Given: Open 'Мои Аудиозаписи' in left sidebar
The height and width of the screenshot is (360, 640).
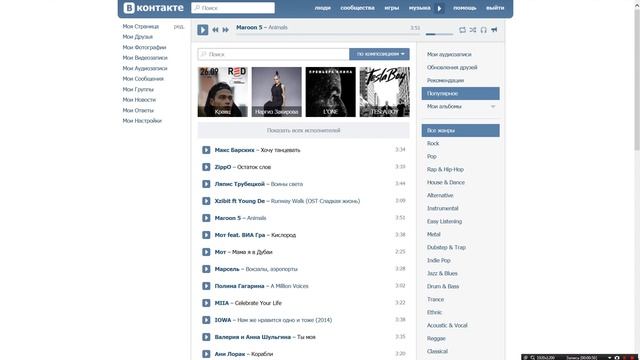Looking at the screenshot, I should [x=145, y=68].
